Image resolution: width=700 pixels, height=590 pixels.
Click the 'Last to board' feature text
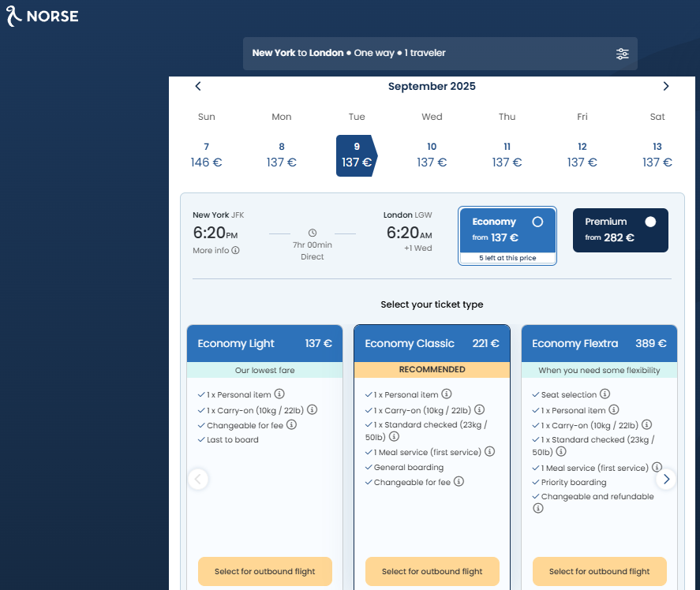pyautogui.click(x=233, y=439)
